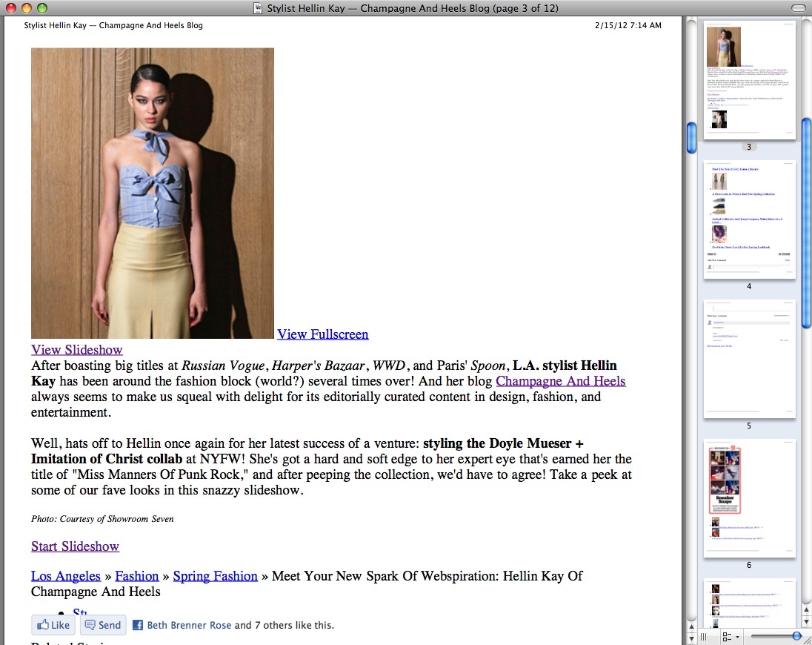This screenshot has height=645, width=812.
Task: Open the page 6 thumbnail
Action: click(749, 498)
